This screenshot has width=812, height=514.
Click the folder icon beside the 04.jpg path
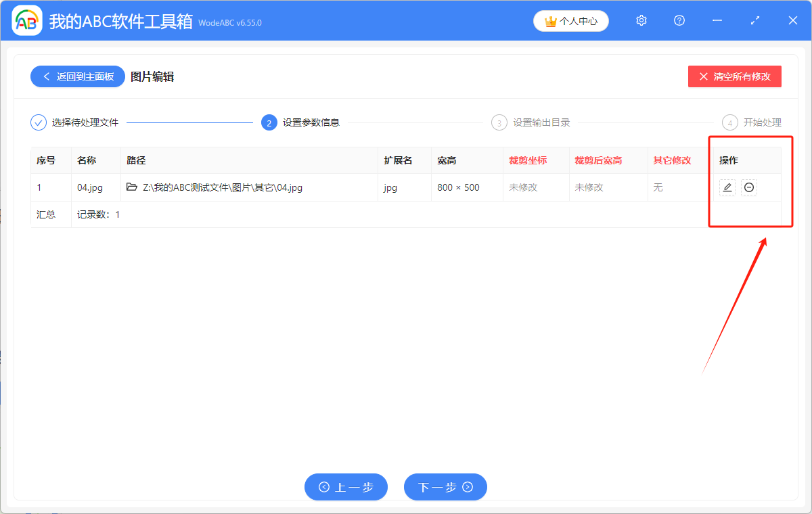(132, 187)
